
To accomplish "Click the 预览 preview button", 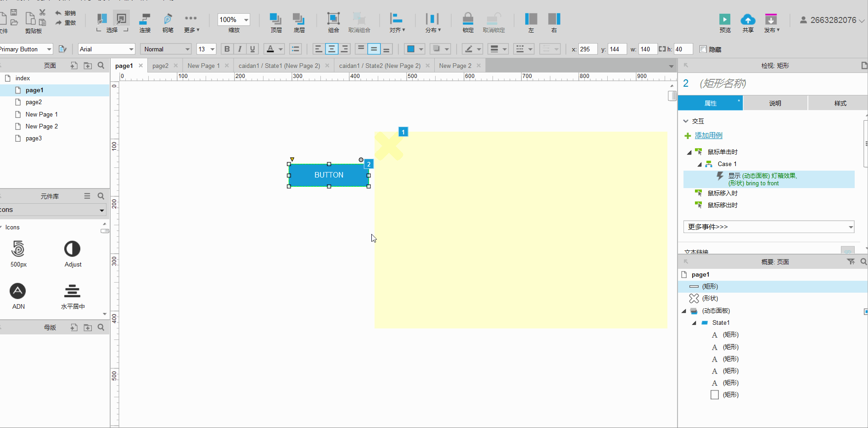I will [725, 22].
